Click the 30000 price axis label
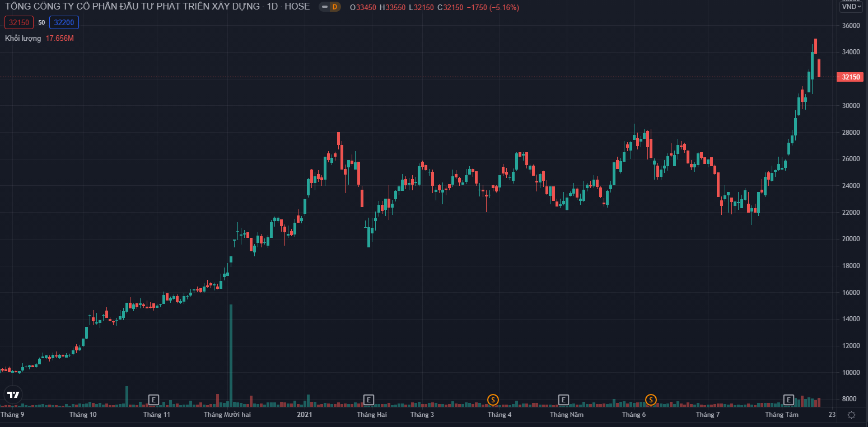 tap(851, 106)
